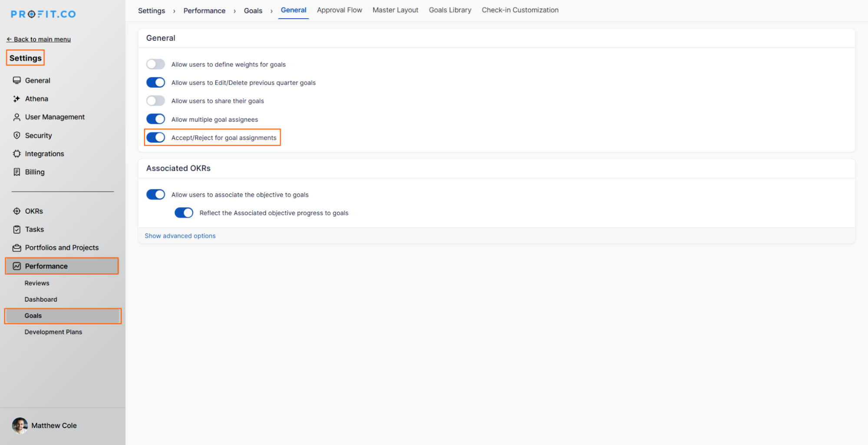Click the OKRs target icon
This screenshot has width=868, height=445.
click(17, 211)
